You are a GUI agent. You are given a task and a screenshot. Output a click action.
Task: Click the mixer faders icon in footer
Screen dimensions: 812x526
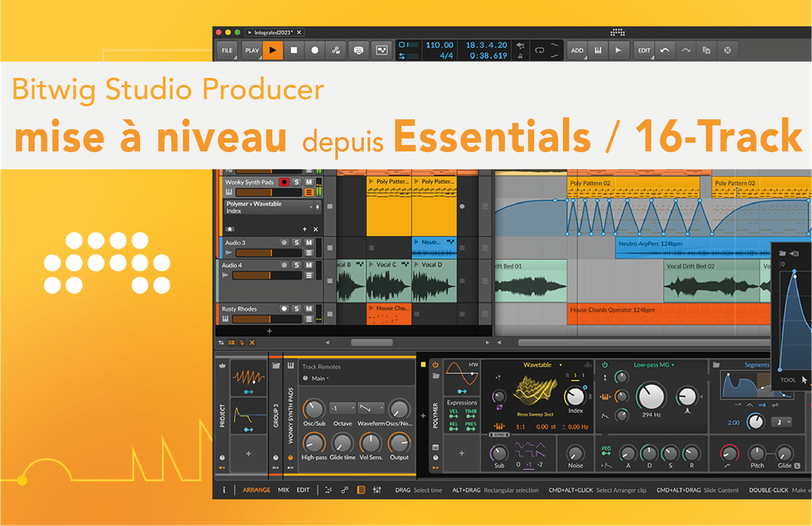pos(378,490)
